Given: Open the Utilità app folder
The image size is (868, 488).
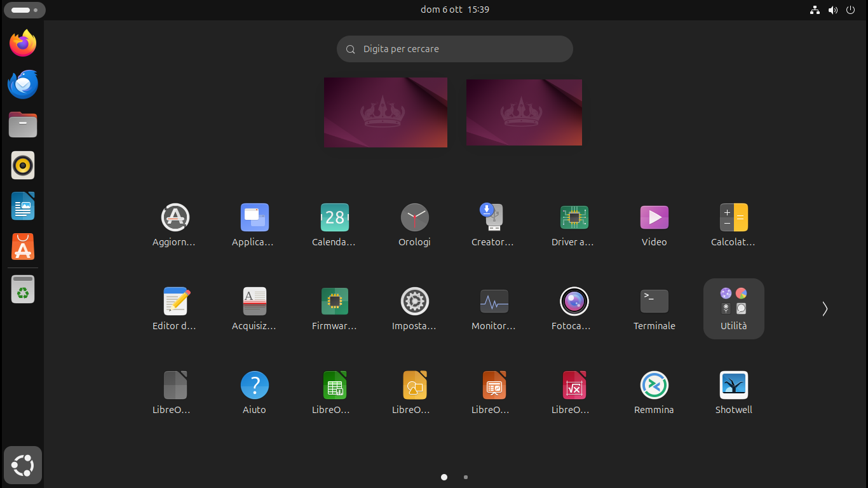Looking at the screenshot, I should [x=733, y=309].
